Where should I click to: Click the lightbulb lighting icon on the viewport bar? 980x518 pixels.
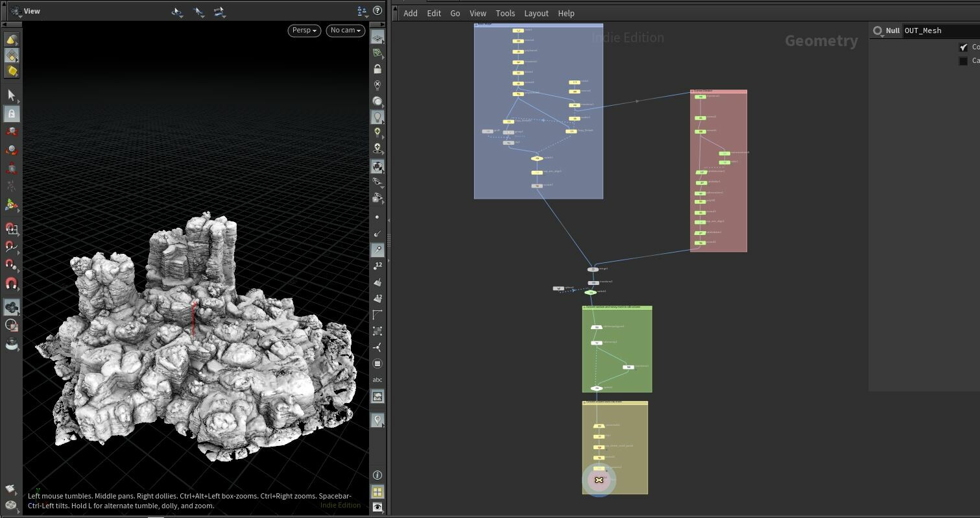click(378, 117)
